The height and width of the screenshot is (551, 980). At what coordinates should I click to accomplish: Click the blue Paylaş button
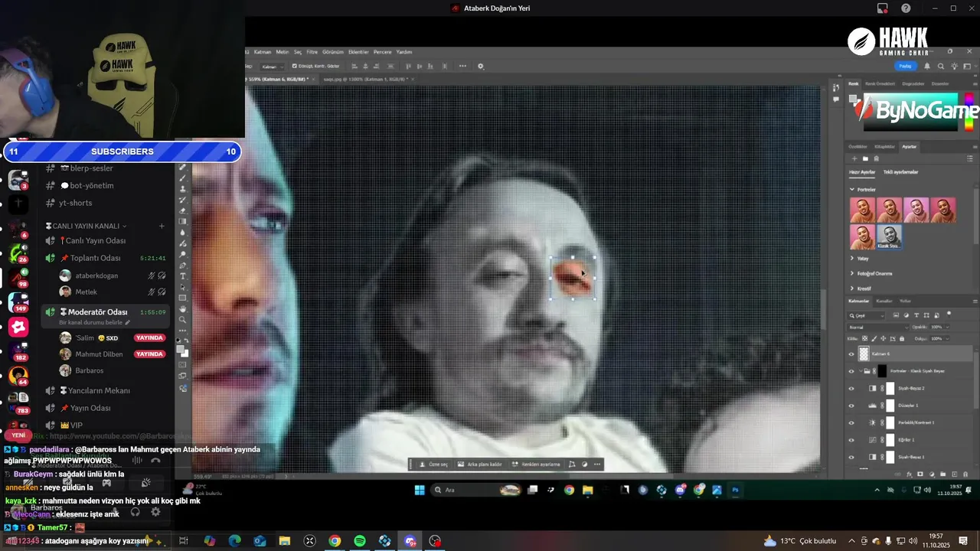coord(906,67)
